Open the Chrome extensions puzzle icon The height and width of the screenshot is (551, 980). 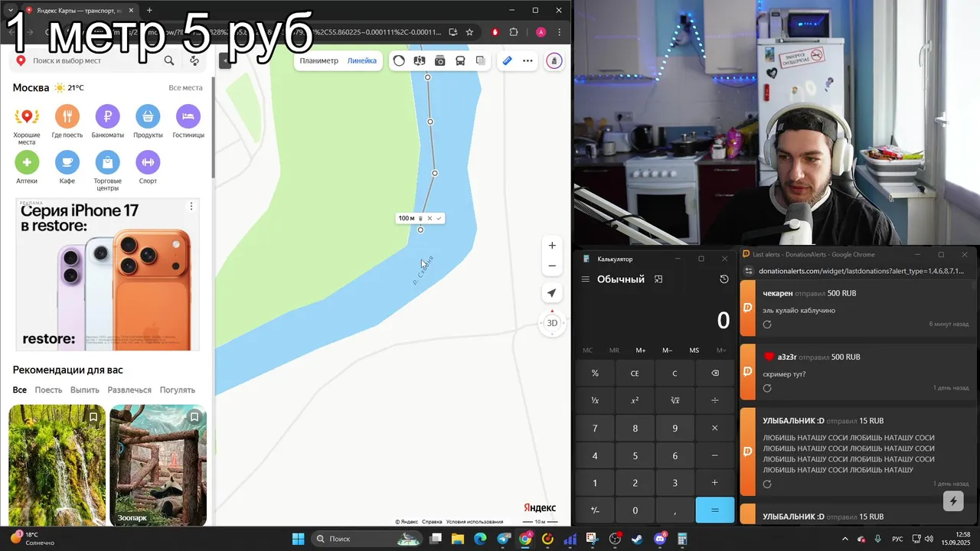514,32
